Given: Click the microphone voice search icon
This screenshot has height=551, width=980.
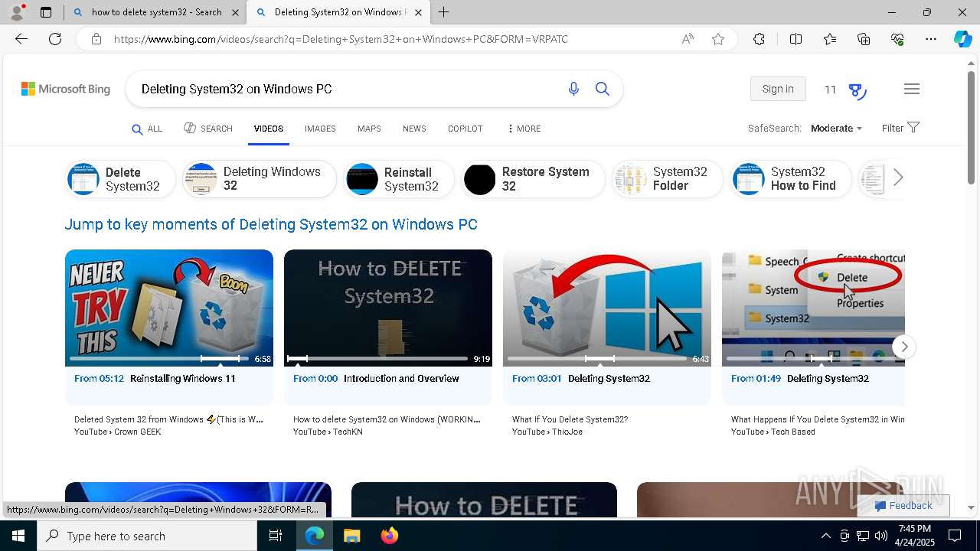Looking at the screenshot, I should pos(573,90).
